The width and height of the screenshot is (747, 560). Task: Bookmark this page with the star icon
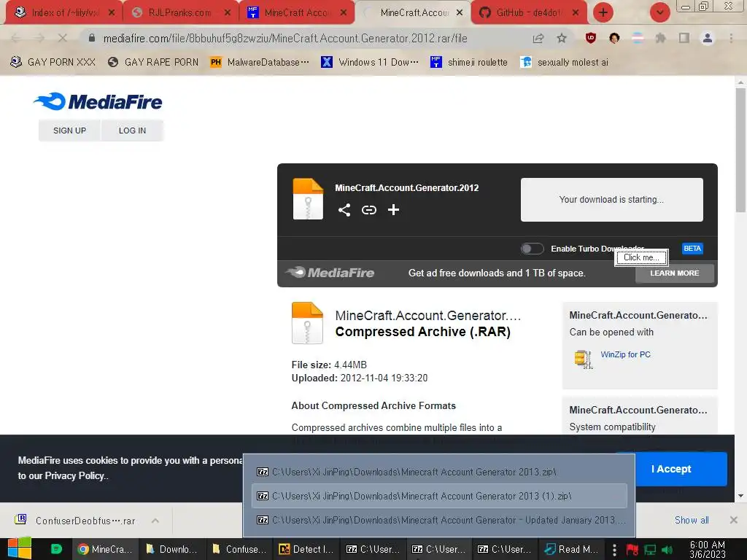[x=562, y=38]
